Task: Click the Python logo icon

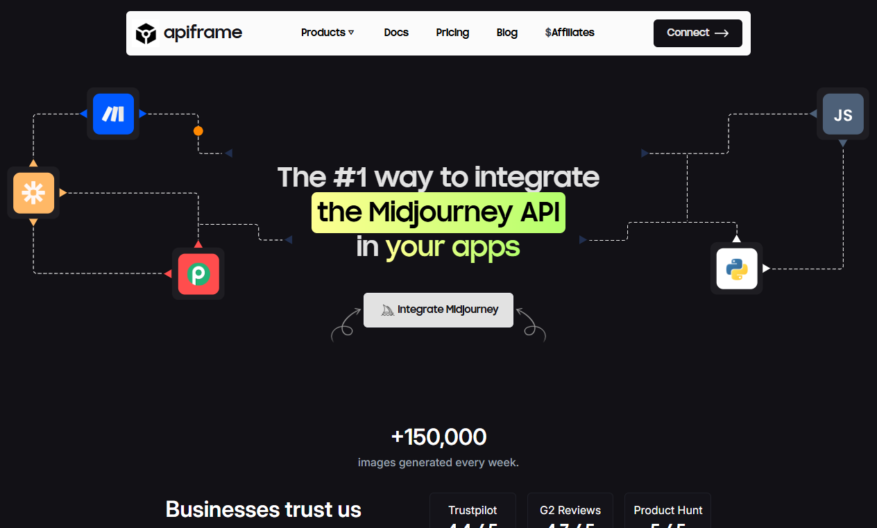Action: pos(737,269)
